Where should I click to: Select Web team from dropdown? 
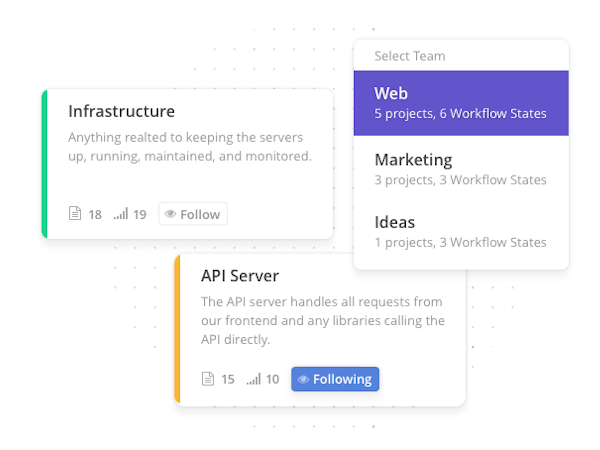(461, 103)
